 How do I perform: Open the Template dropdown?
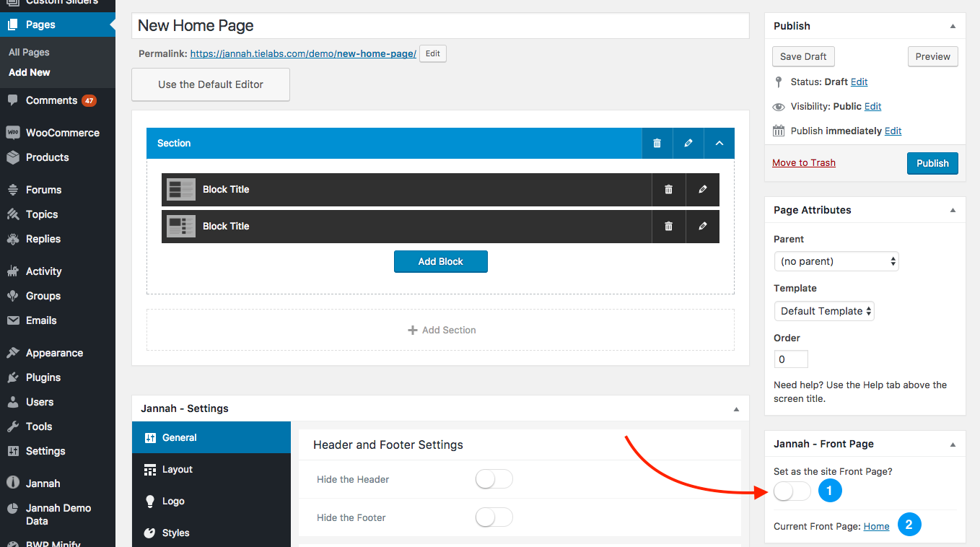click(824, 311)
